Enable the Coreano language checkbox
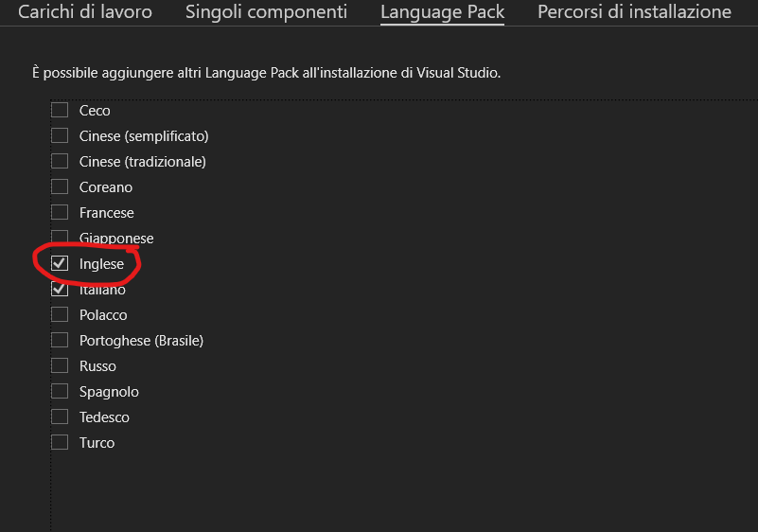Screen dimensions: 758x532 coord(60,186)
